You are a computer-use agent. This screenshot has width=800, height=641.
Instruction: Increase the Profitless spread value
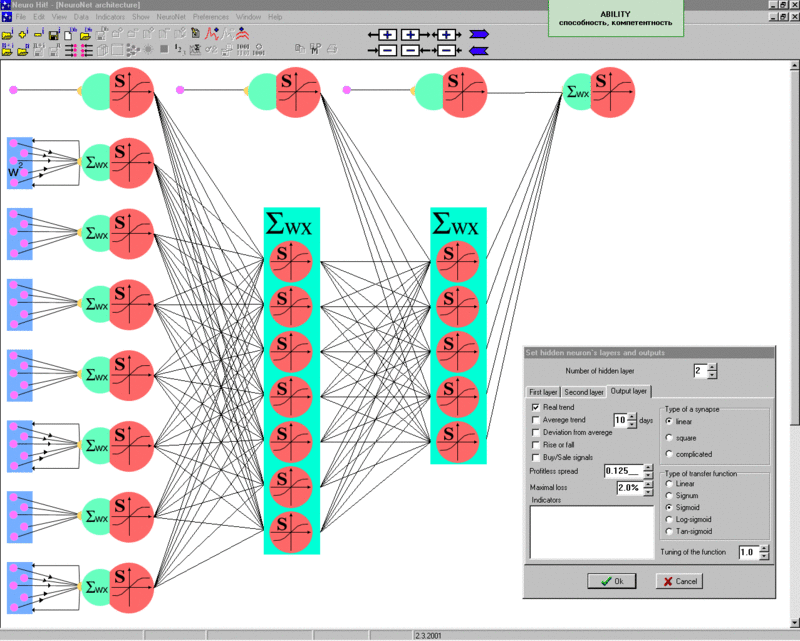(648, 467)
